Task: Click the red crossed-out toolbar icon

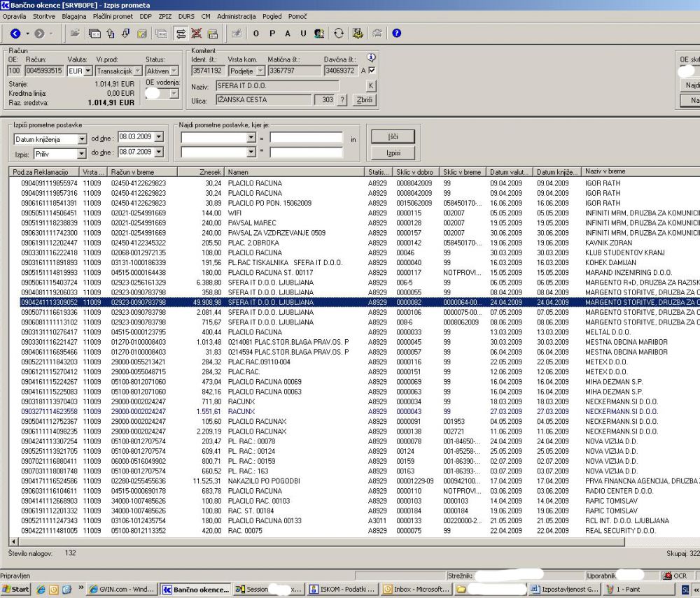Action: click(197, 33)
